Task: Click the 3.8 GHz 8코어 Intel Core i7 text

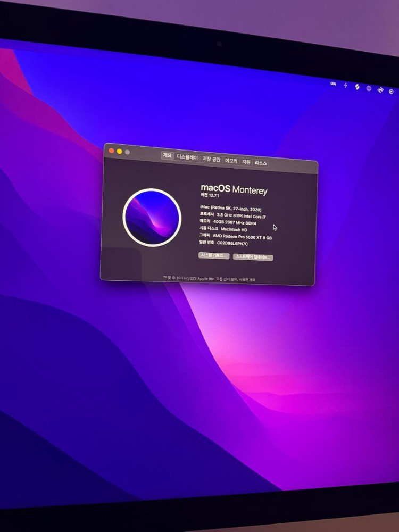Action: point(241,216)
